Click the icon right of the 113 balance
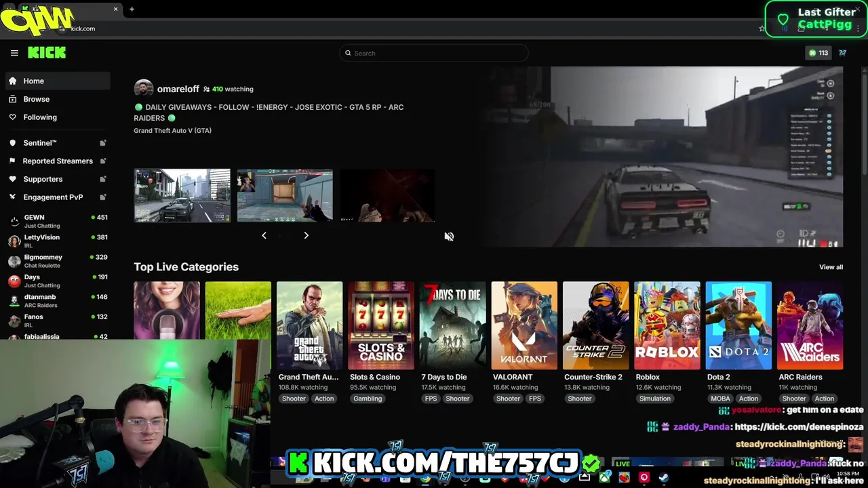 coord(843,53)
